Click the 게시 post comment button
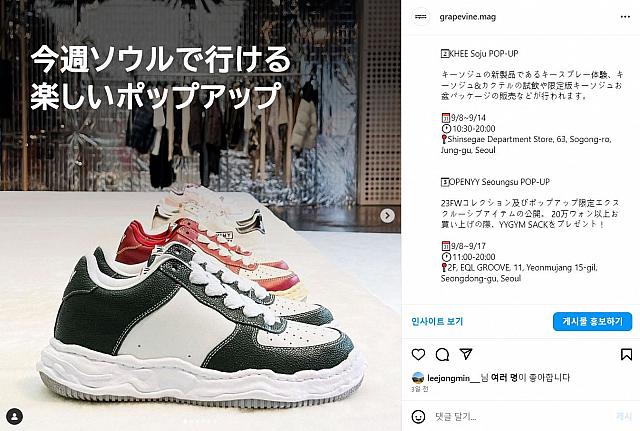 (623, 416)
